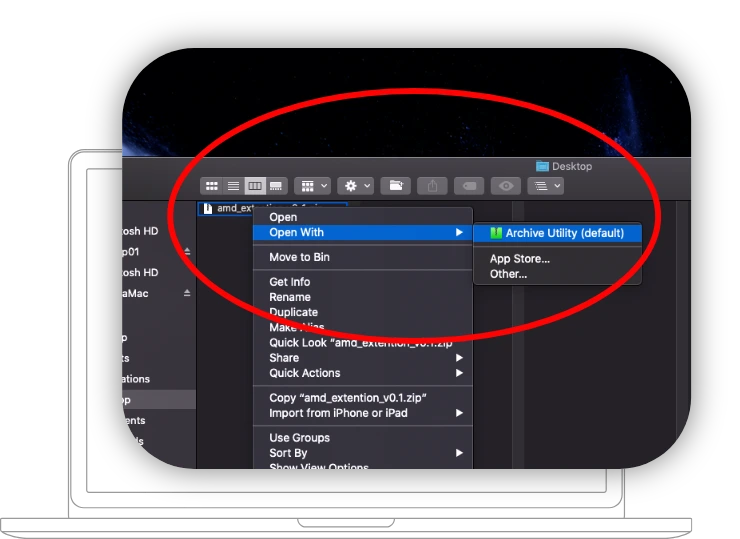Screen dimensions: 740x539
Task: Choose Open in context menu
Action: click(363, 217)
